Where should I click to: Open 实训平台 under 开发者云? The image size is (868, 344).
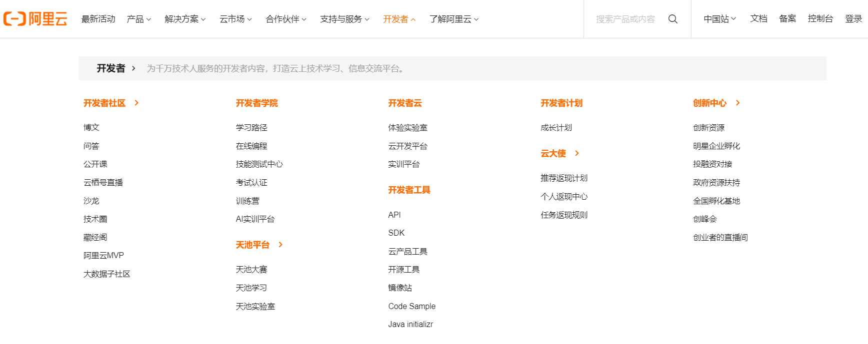point(404,164)
